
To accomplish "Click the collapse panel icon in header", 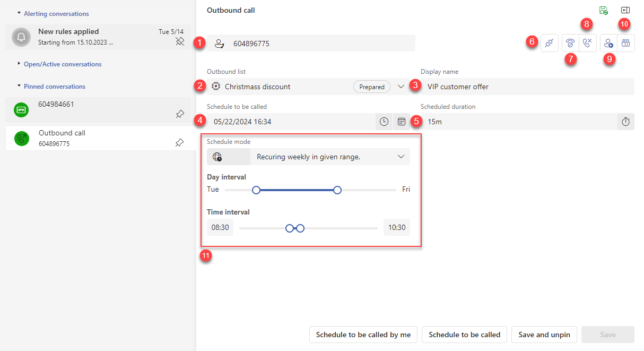I will coord(625,10).
